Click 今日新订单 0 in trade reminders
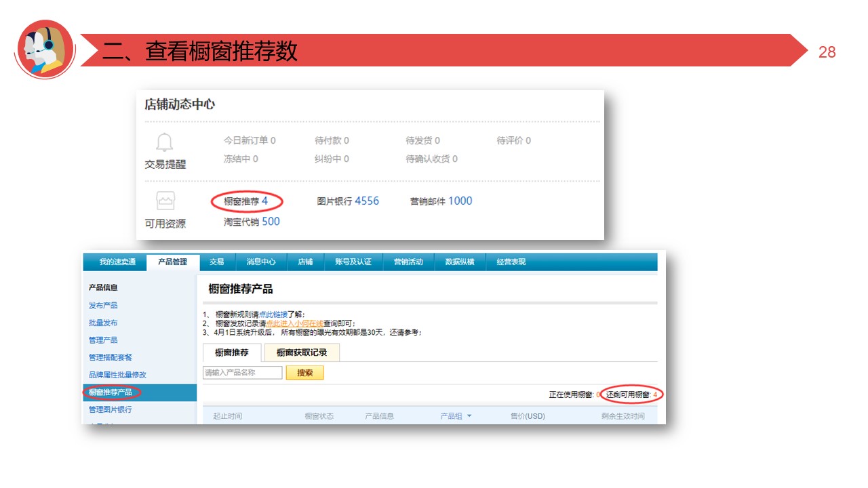 click(x=250, y=141)
